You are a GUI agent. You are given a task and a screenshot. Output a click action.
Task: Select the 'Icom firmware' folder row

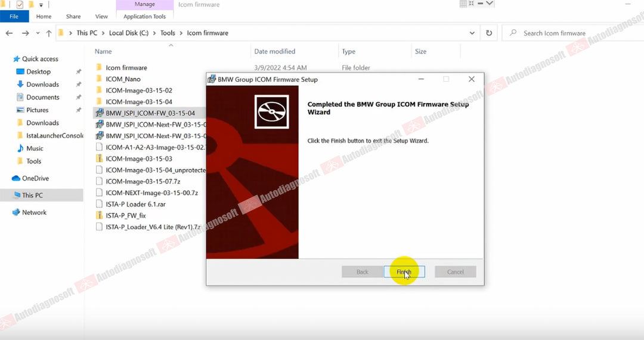126,68
